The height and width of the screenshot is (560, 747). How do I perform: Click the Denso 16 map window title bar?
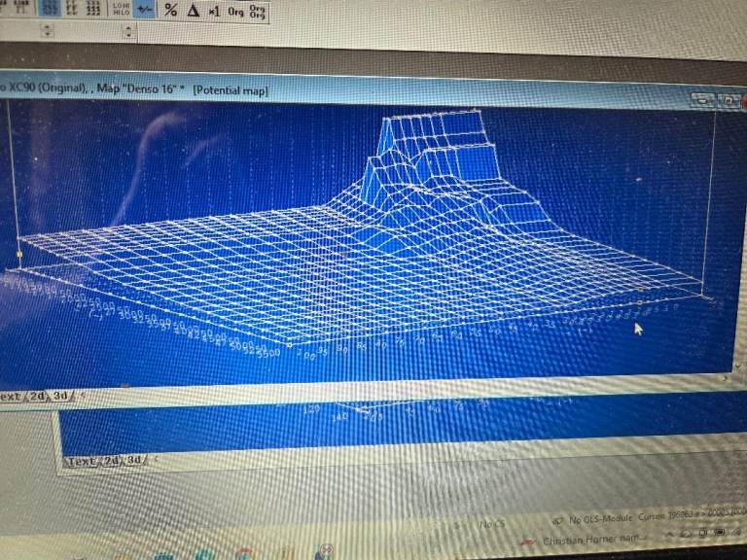(292, 90)
